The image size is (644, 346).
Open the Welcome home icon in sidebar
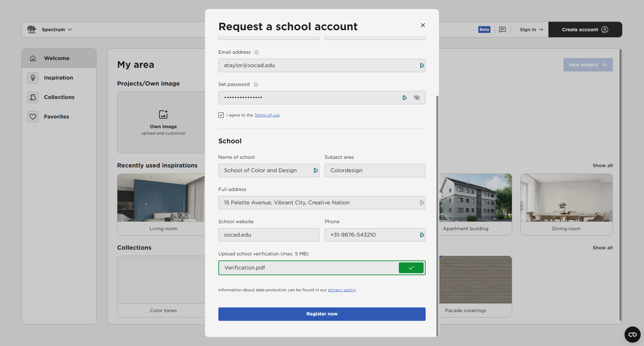tap(33, 58)
